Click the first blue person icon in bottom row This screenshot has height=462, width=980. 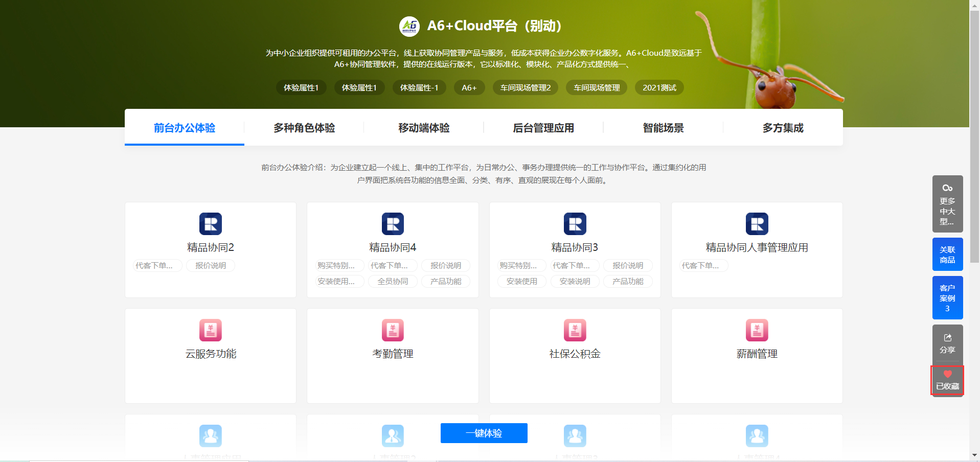(x=211, y=436)
